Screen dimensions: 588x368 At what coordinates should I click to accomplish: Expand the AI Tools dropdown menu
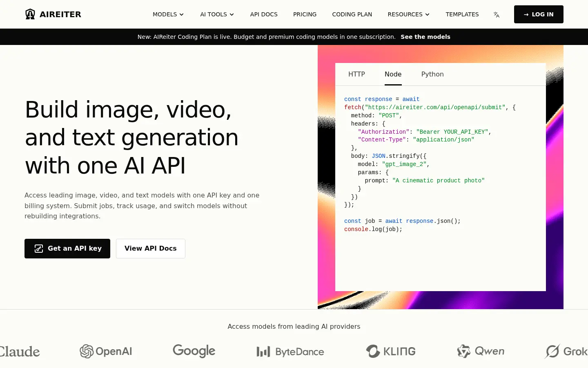(217, 14)
